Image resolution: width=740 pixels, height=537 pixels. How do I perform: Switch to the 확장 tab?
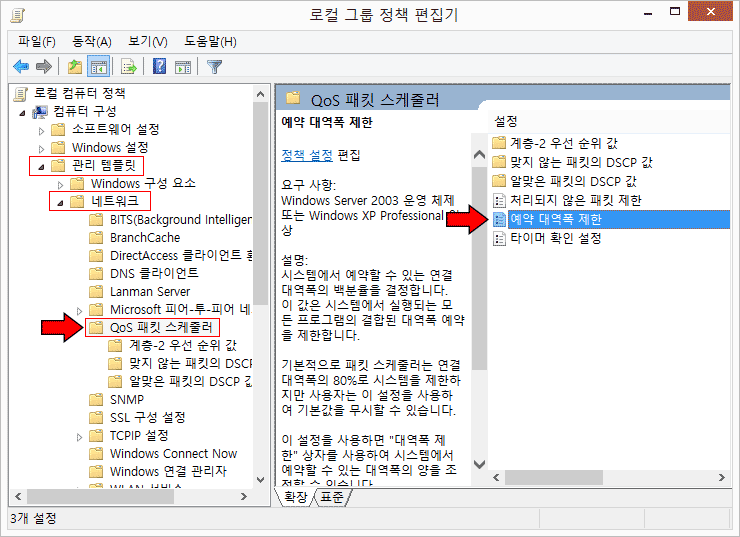[295, 497]
